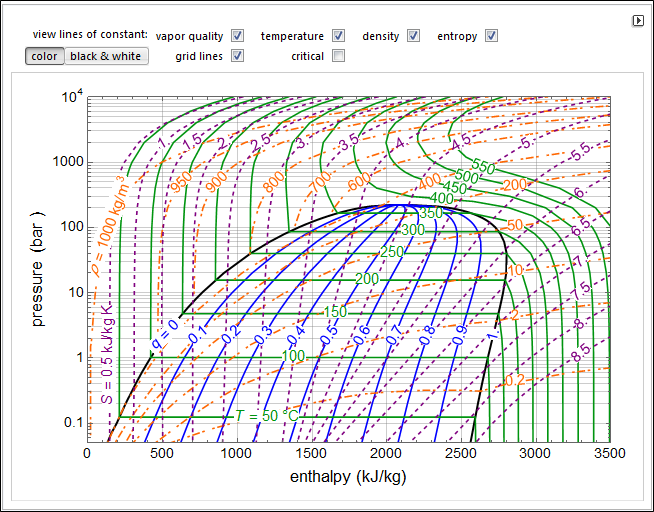Toggle the vapor quality checkbox

coord(238,36)
